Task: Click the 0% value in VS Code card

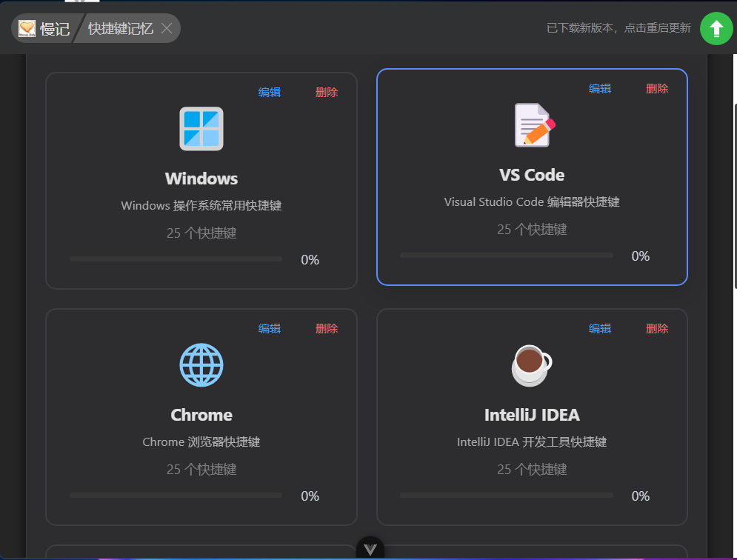Action: click(x=641, y=256)
